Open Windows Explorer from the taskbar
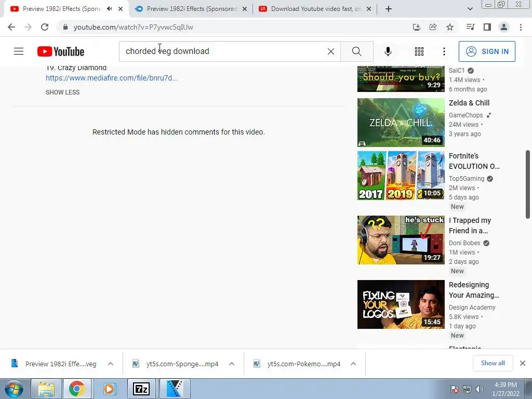The height and width of the screenshot is (399, 532). (46, 389)
